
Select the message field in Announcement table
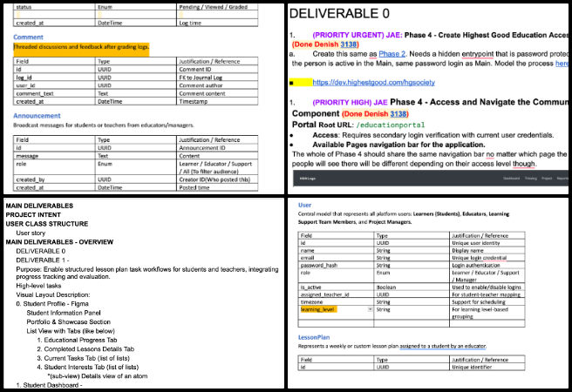click(x=54, y=156)
